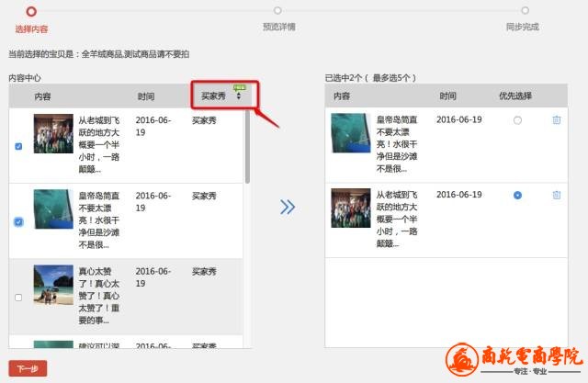Screen dimensions: 588x383
Task: Click the selected priority radio for 从老城到飞跃
Action: point(518,195)
